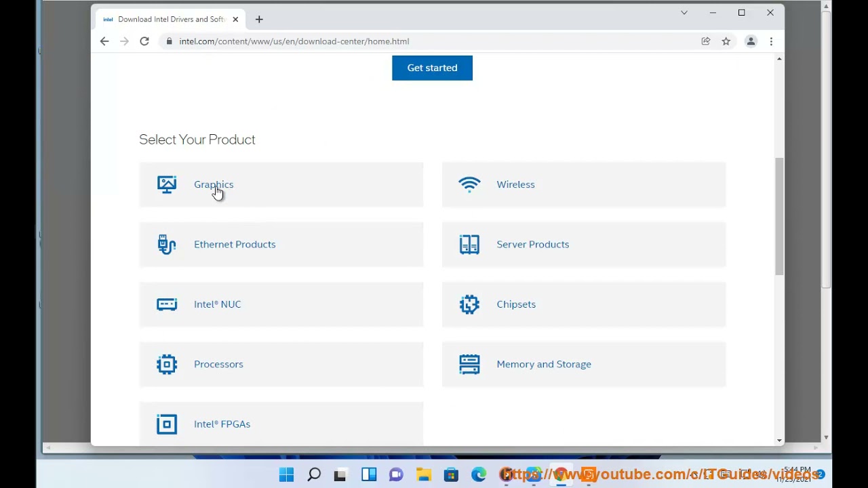
Task: Close the Download Intel Drivers tab
Action: pyautogui.click(x=235, y=20)
